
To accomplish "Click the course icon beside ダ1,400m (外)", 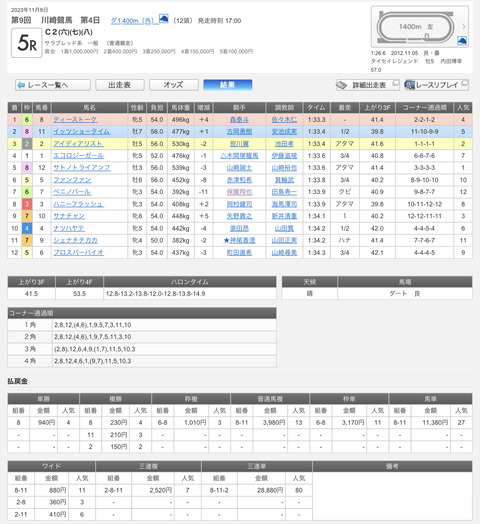I will click(163, 19).
